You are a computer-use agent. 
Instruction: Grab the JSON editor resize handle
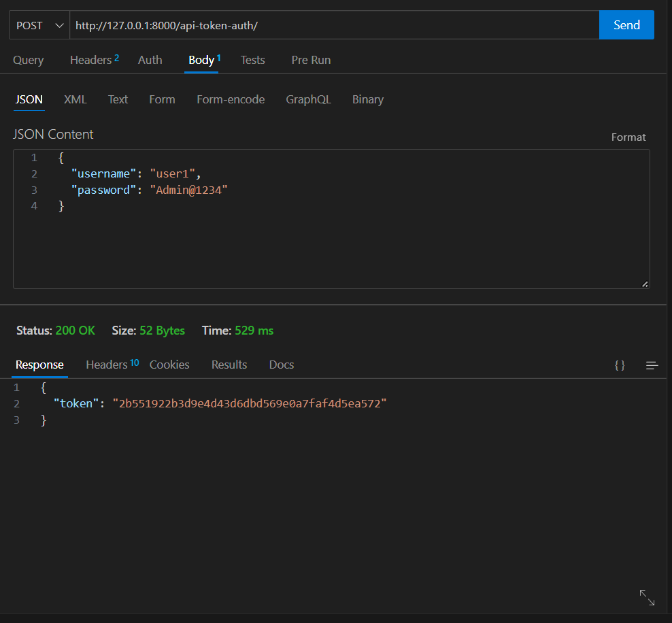(x=644, y=284)
